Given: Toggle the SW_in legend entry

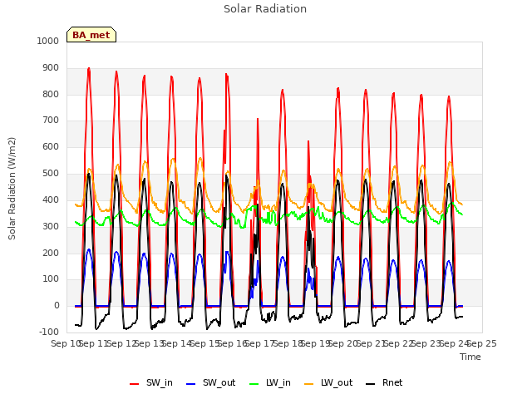Looking at the screenshot, I should [151, 382].
